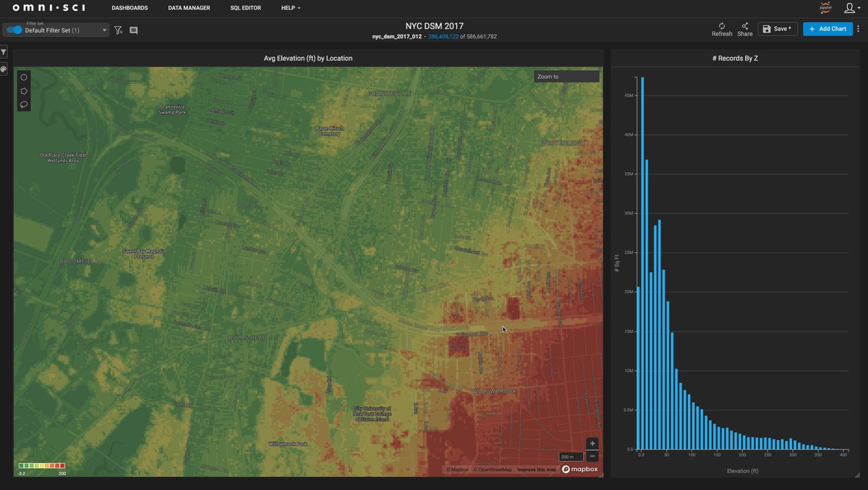Viewport: 868px width, 490px height.
Task: Select the lasso selection tool on the map
Action: pyautogui.click(x=24, y=105)
